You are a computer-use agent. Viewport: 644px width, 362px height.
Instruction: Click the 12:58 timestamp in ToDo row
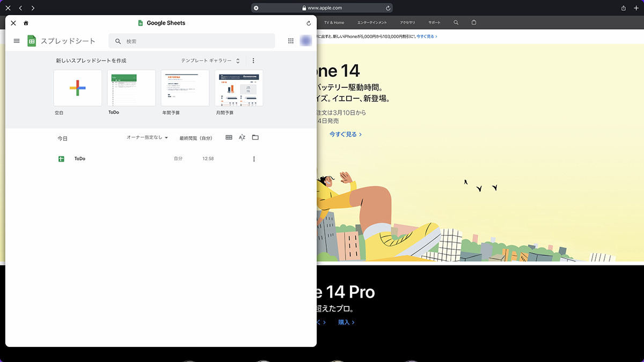(208, 159)
